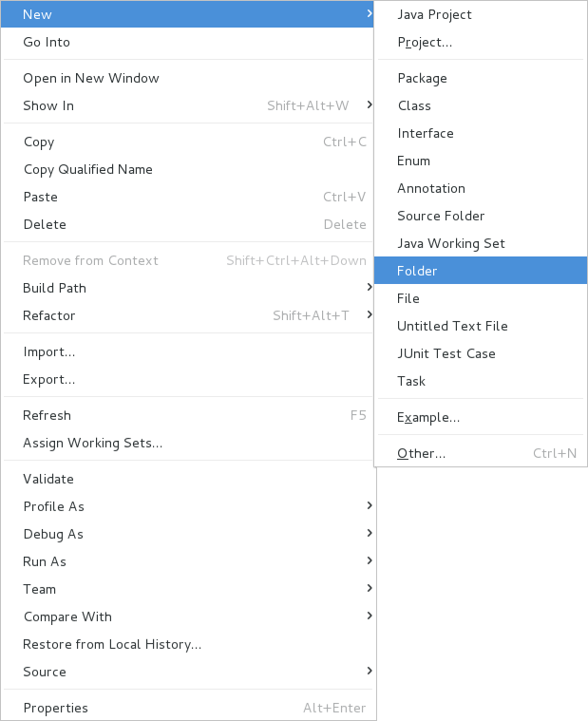Select Copy Qualified Name
The image size is (588, 721).
point(187,169)
